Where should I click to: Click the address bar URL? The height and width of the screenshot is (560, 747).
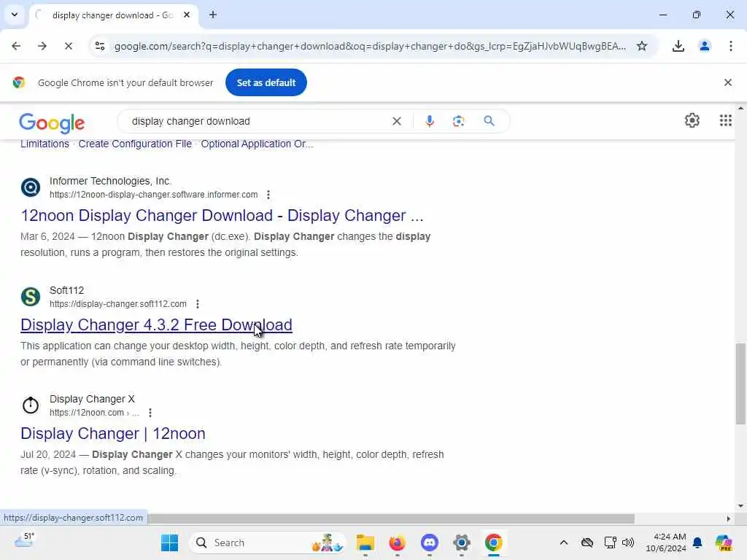pyautogui.click(x=370, y=46)
